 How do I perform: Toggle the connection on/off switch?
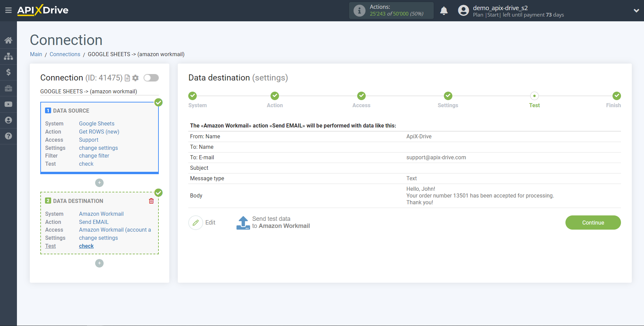click(151, 78)
